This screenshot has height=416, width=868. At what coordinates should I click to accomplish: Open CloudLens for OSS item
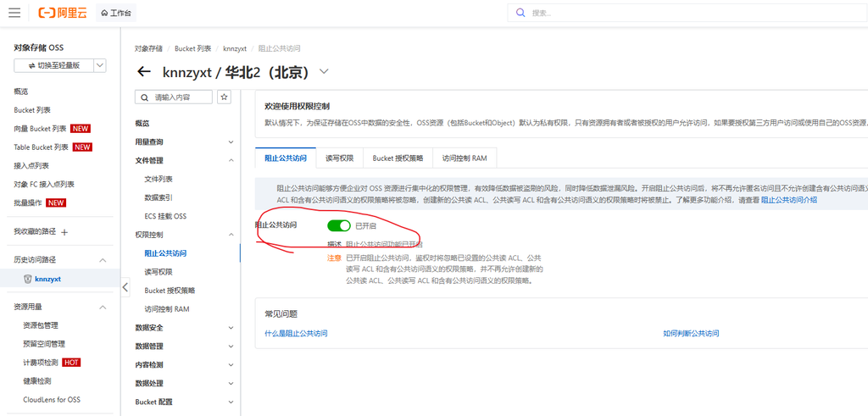click(52, 399)
